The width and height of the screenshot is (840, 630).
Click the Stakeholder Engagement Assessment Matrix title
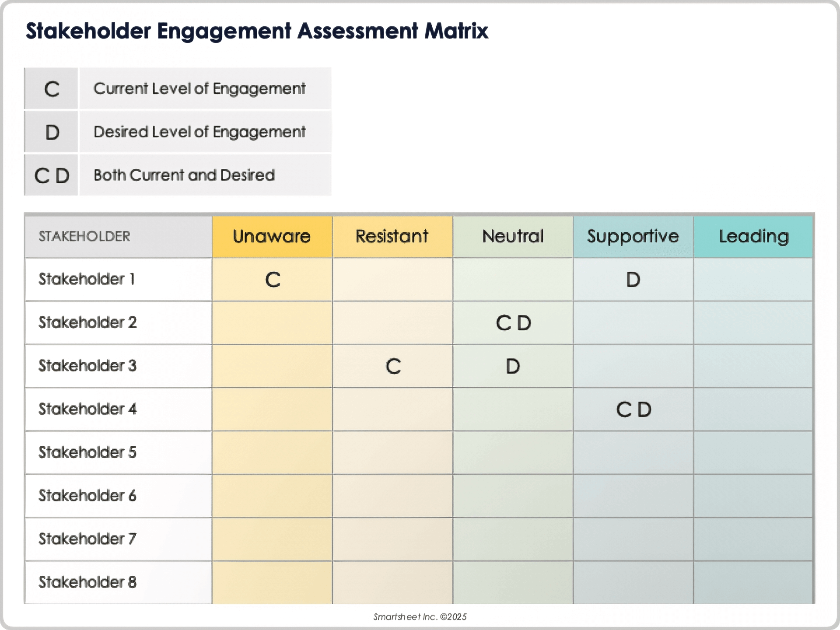[257, 31]
